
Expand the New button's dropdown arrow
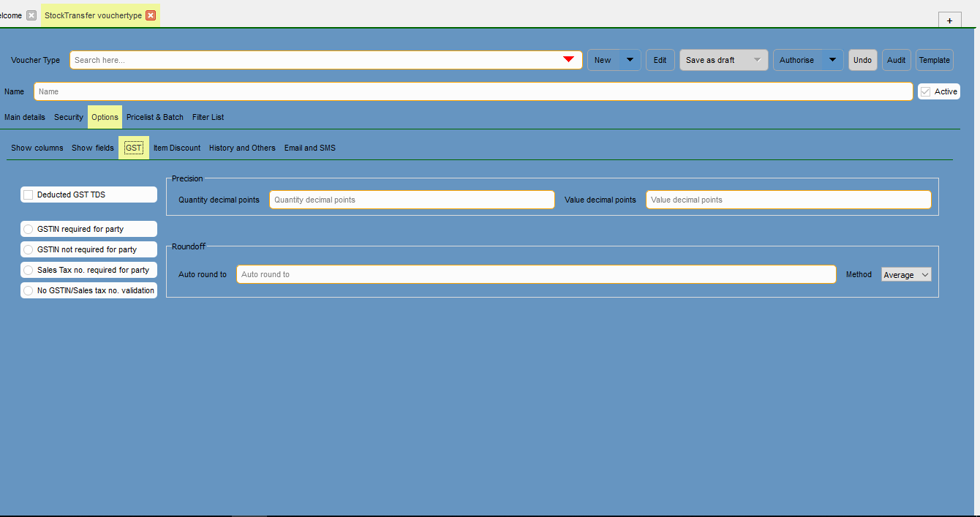tap(630, 60)
